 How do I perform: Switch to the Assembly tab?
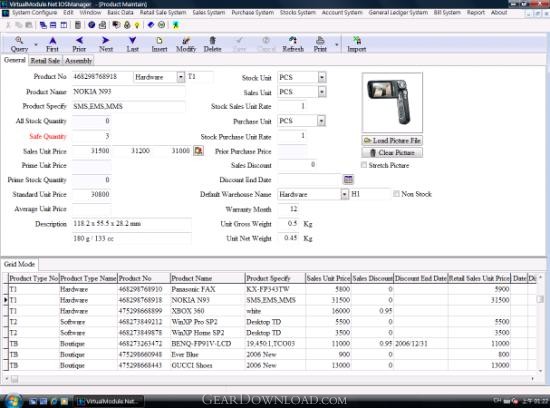(x=78, y=61)
